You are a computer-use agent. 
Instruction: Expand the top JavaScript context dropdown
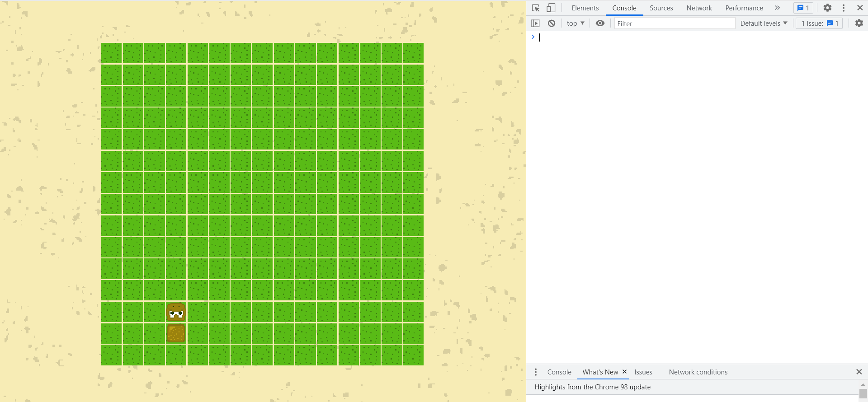coord(576,23)
